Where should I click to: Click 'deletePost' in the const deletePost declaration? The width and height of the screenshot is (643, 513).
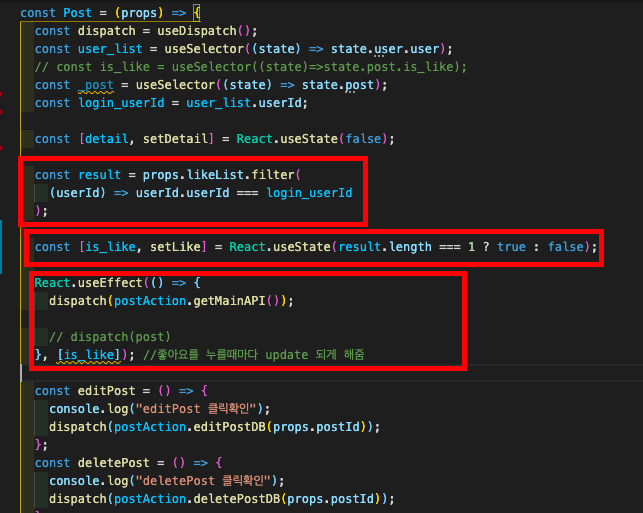(114, 463)
